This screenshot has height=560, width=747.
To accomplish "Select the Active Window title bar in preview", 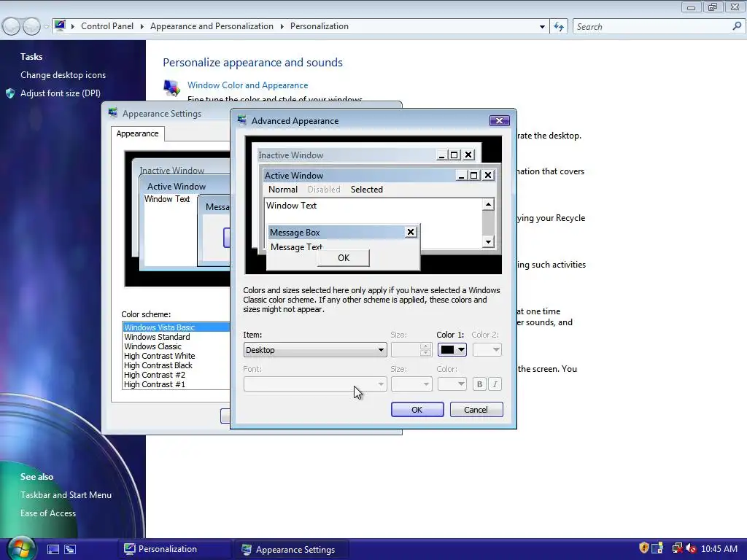I will point(379,175).
